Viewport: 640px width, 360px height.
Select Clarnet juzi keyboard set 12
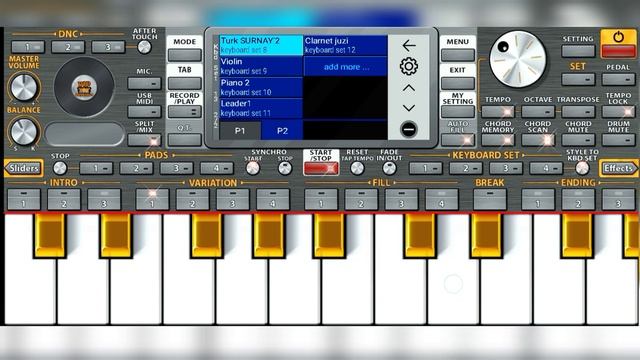pos(346,45)
